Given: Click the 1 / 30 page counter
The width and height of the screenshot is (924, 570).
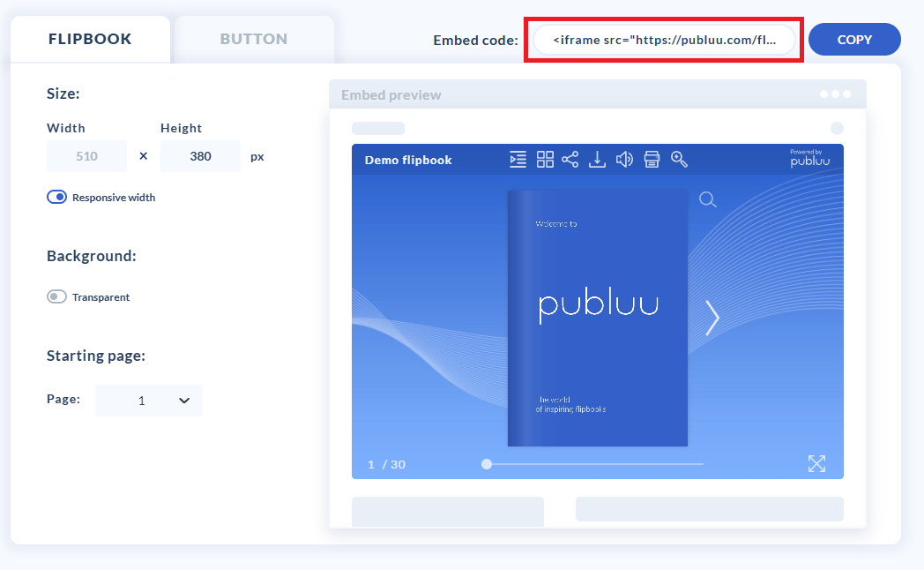Looking at the screenshot, I should 386,464.
